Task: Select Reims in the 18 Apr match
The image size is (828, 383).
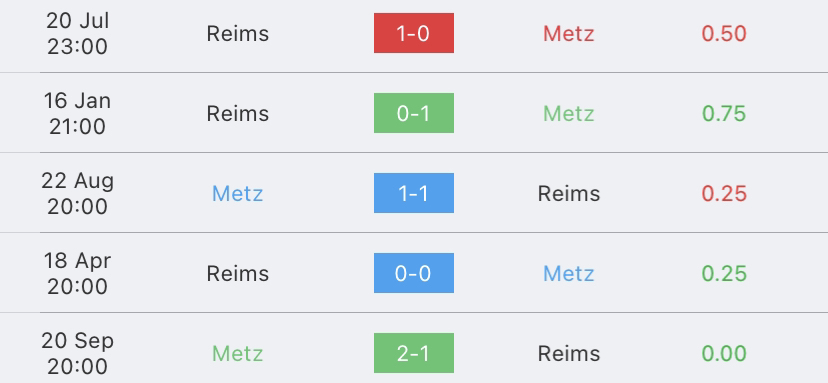Action: pyautogui.click(x=238, y=273)
